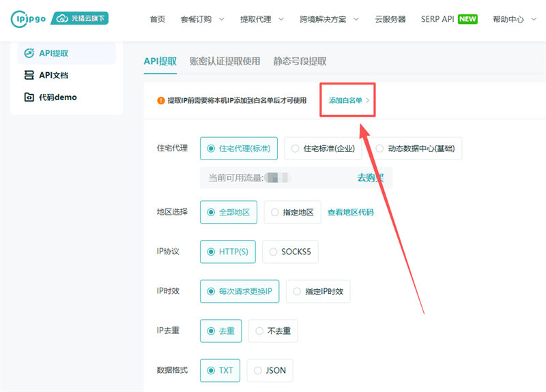Image resolution: width=546 pixels, height=392 pixels.
Task: Click the 当前可用流量 label
Action: pyautogui.click(x=235, y=178)
